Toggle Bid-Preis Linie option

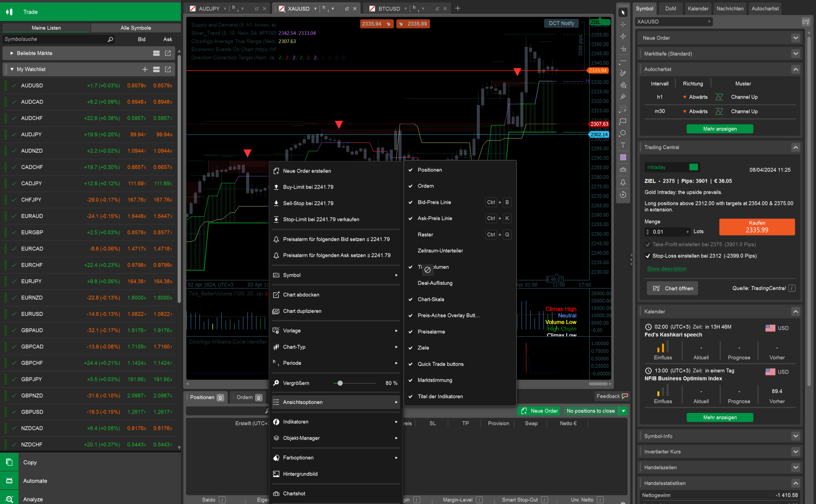pos(460,202)
